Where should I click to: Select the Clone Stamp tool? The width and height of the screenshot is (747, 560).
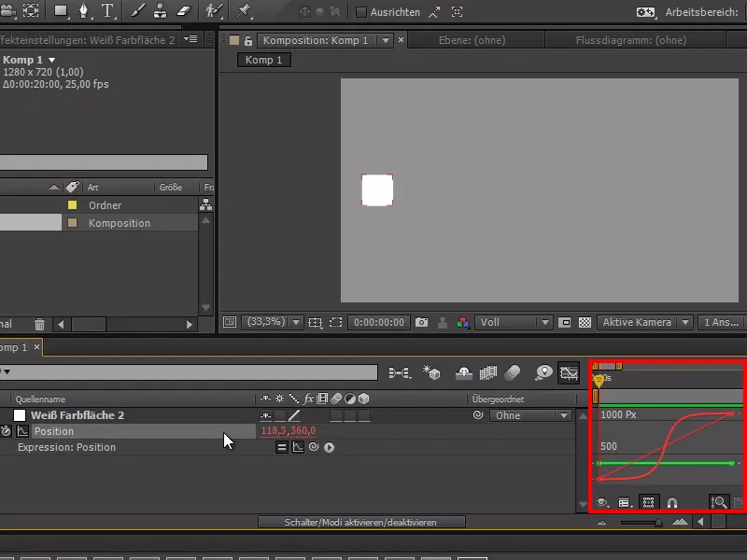pyautogui.click(x=161, y=11)
